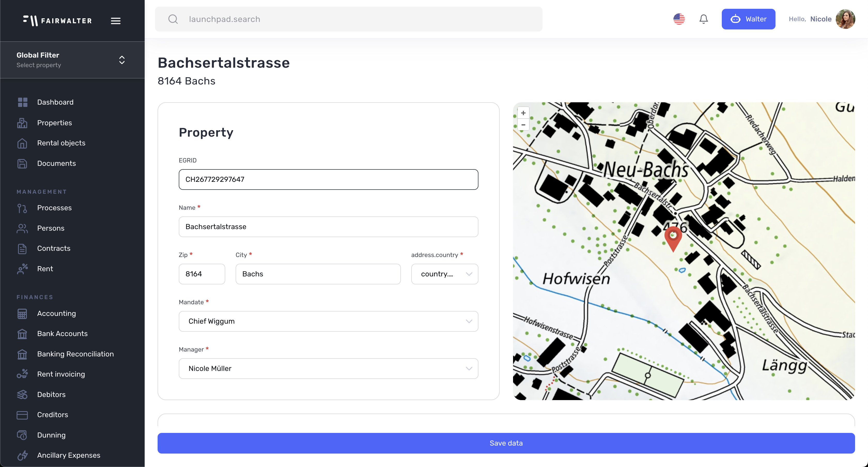Go to the Documents section
The width and height of the screenshot is (868, 467).
(x=56, y=164)
